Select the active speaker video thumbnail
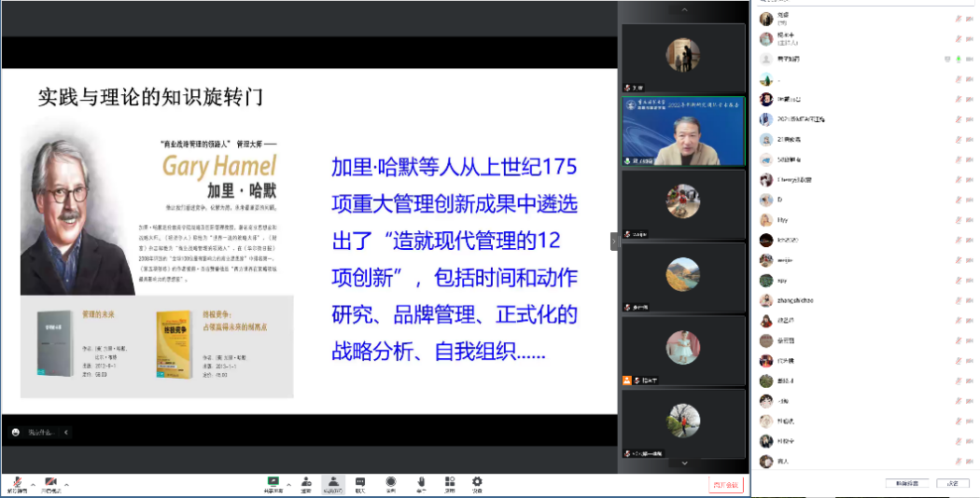980x498 pixels. 683,131
